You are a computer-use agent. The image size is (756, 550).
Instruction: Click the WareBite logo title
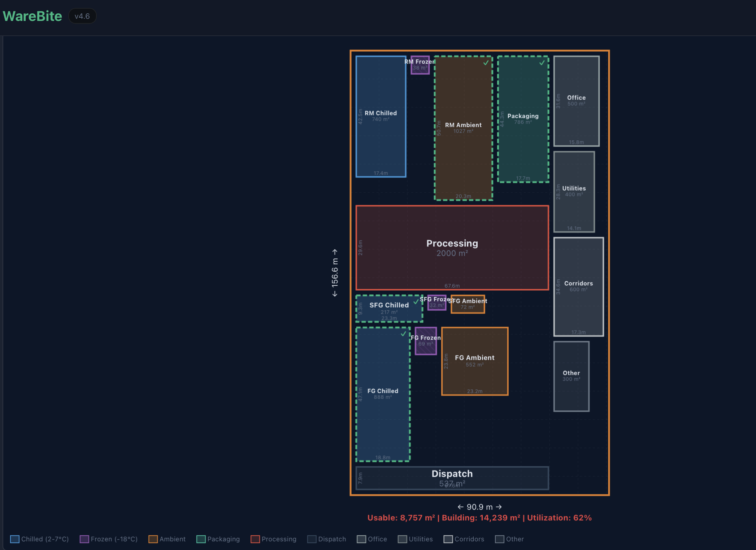[x=32, y=16]
